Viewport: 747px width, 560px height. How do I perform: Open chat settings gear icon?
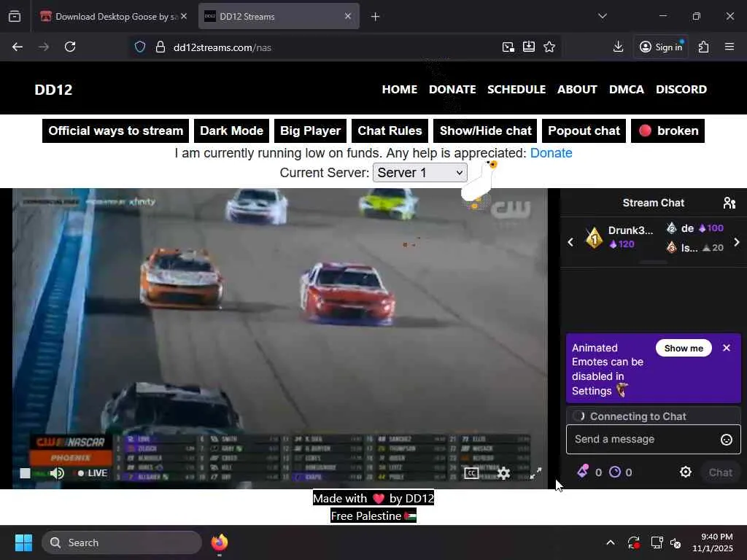pos(686,472)
